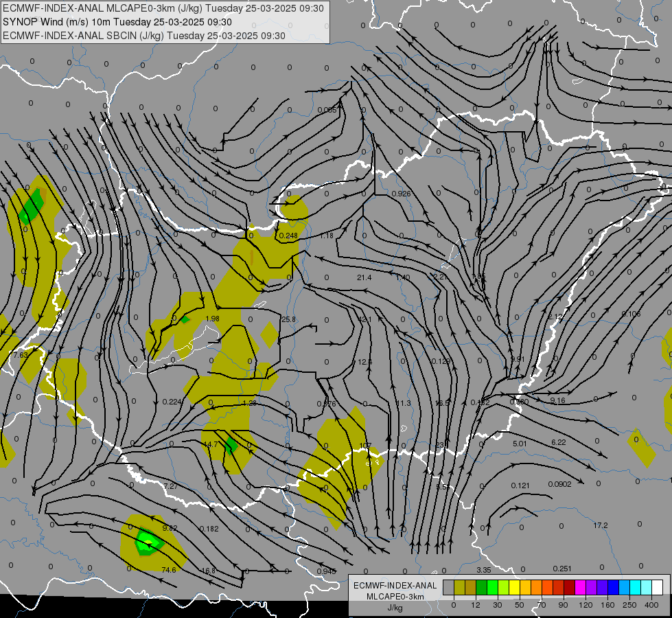Image resolution: width=672 pixels, height=618 pixels.
Task: Click the SBCIN header line
Action: point(144,36)
